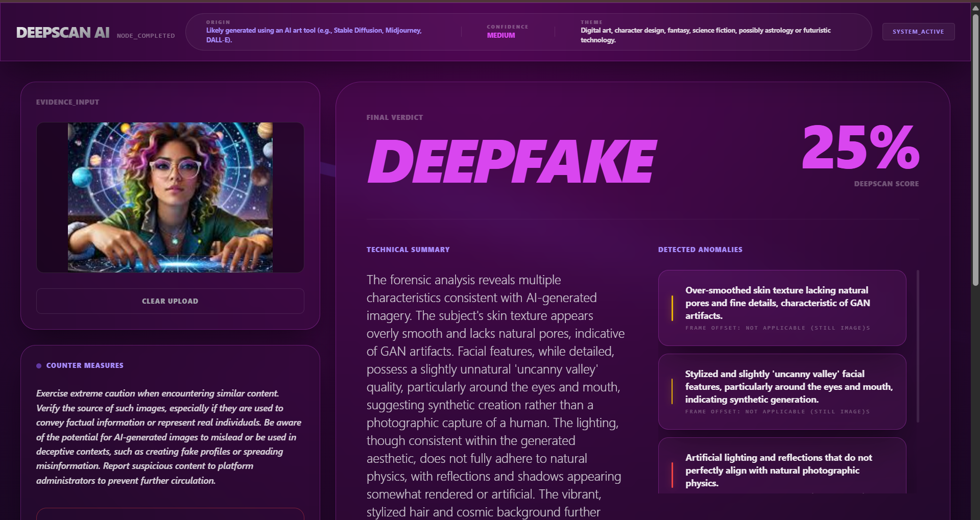Image resolution: width=980 pixels, height=520 pixels.
Task: Open the uploaded evidence image thumbnail
Action: [170, 197]
